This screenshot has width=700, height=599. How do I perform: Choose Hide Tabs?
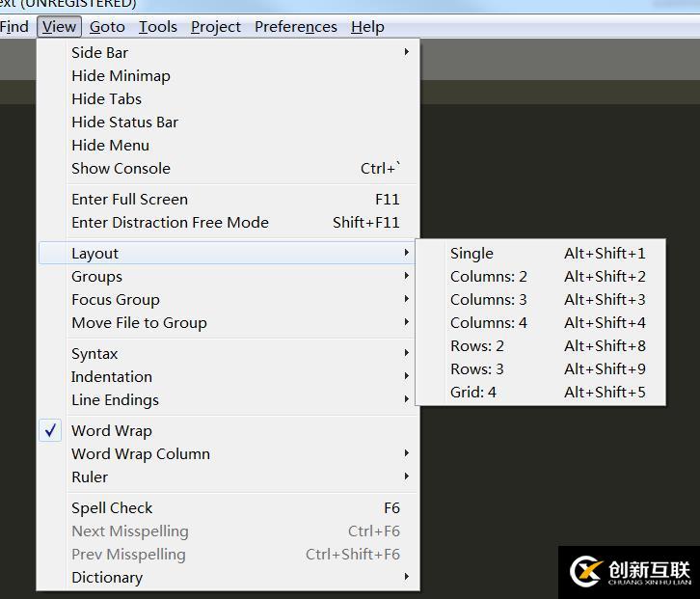pyautogui.click(x=228, y=99)
